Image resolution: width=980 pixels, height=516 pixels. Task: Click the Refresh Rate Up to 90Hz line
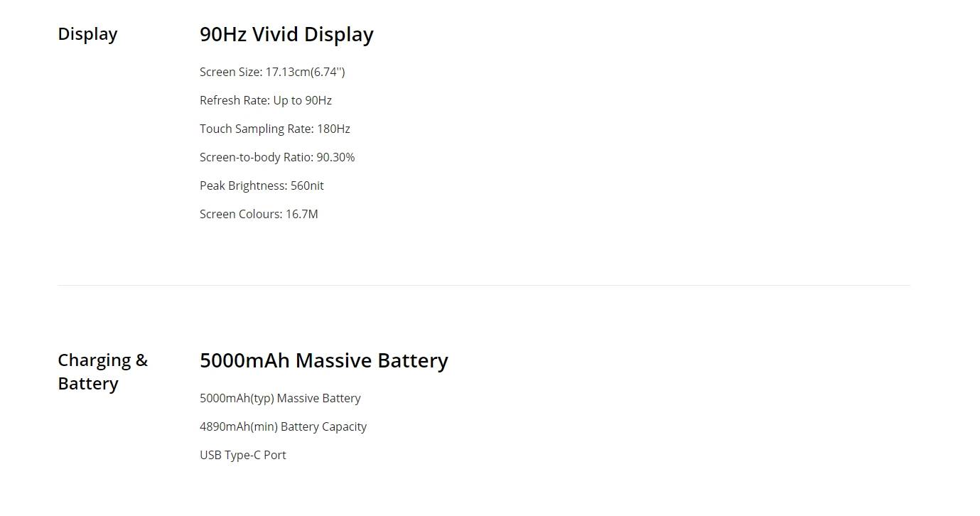(x=266, y=100)
